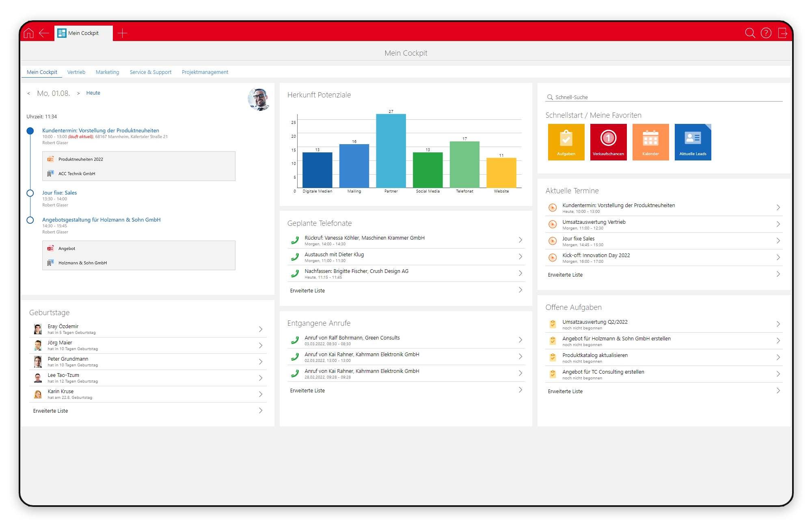Switch to the Vertrieb tab
The width and height of the screenshot is (812, 528).
76,72
